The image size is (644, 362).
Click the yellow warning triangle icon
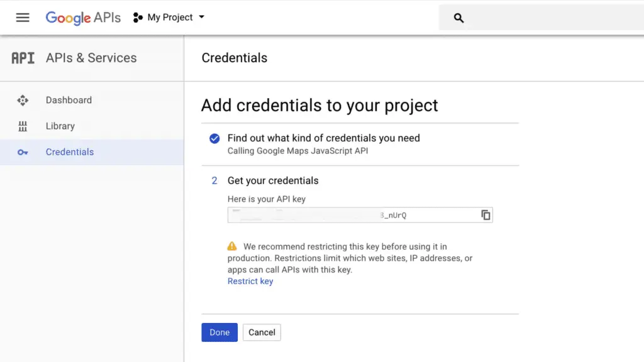[232, 246]
